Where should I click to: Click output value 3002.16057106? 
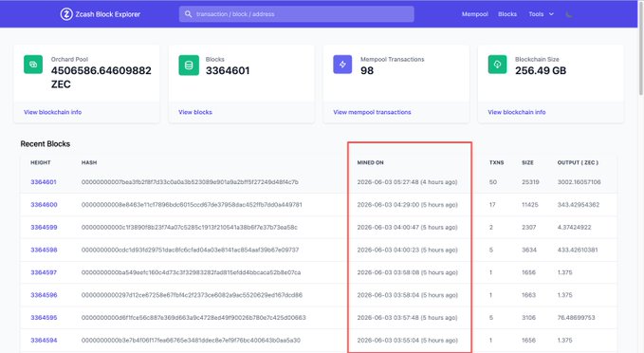click(x=579, y=181)
